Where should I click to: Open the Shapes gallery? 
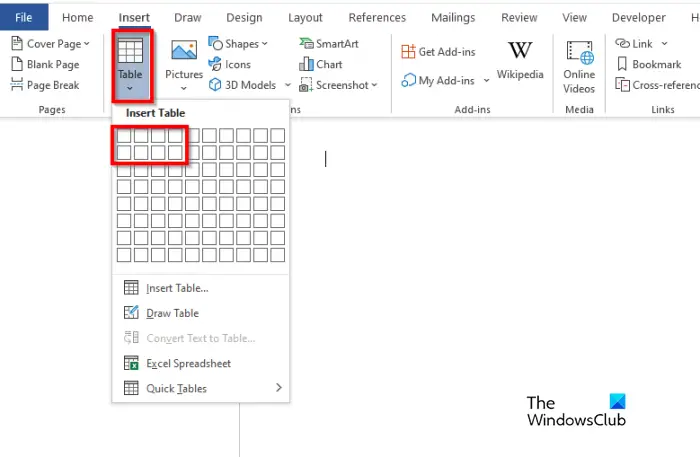tap(238, 43)
